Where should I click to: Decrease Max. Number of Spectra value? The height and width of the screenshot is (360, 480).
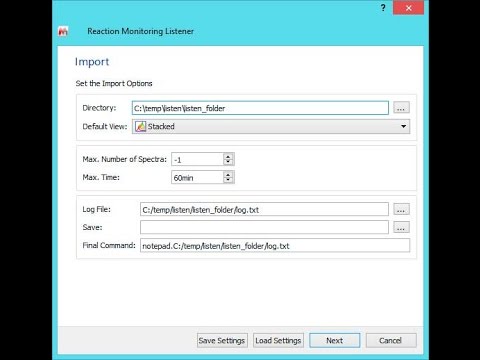[x=228, y=162]
